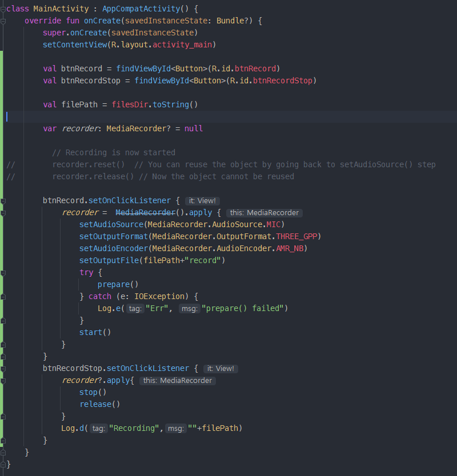
Task: Fold the btnRecordStop.setOnClickListener block in gutter
Action: coord(3,369)
